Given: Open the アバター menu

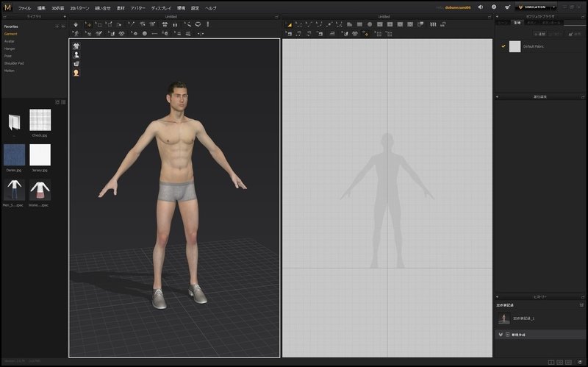Looking at the screenshot, I should [137, 8].
